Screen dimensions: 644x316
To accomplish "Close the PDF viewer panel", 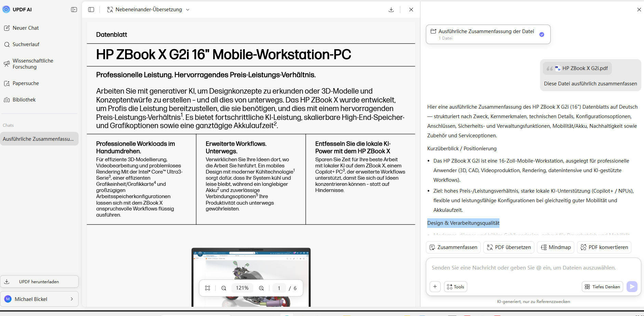I will [x=411, y=10].
